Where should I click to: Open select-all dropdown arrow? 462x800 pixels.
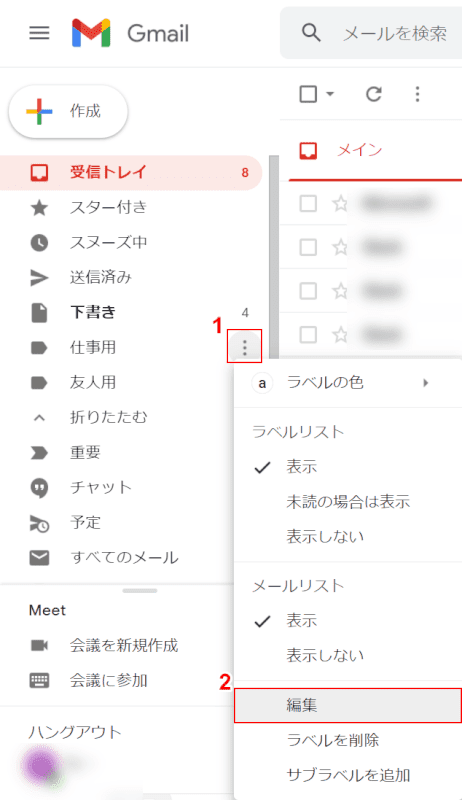point(330,94)
